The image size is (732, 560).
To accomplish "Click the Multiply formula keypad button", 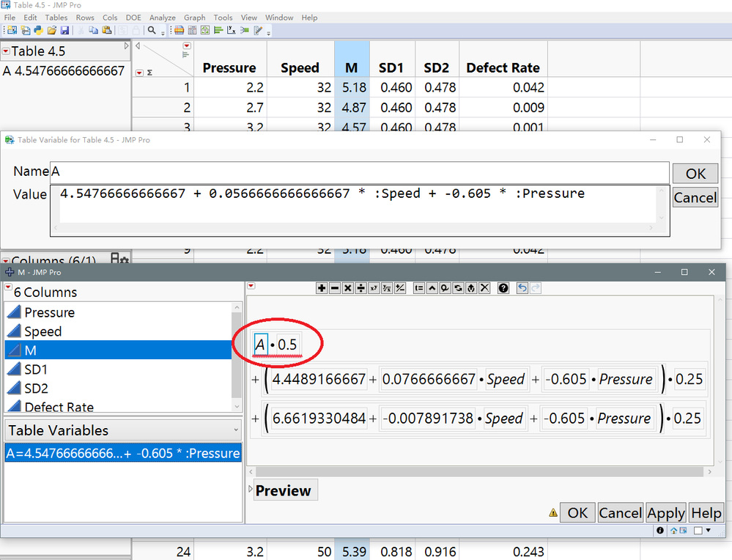I will pyautogui.click(x=348, y=288).
